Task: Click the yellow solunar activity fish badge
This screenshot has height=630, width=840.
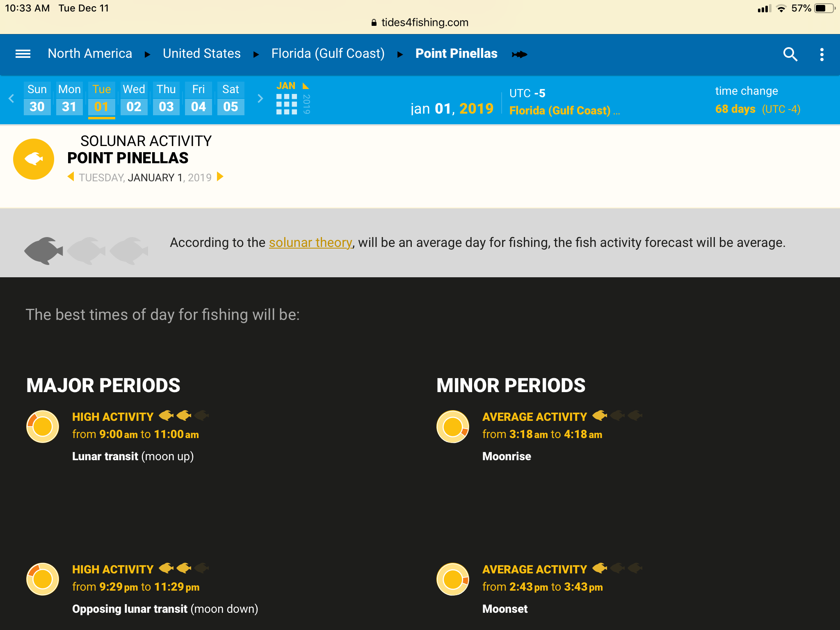Action: (x=34, y=159)
